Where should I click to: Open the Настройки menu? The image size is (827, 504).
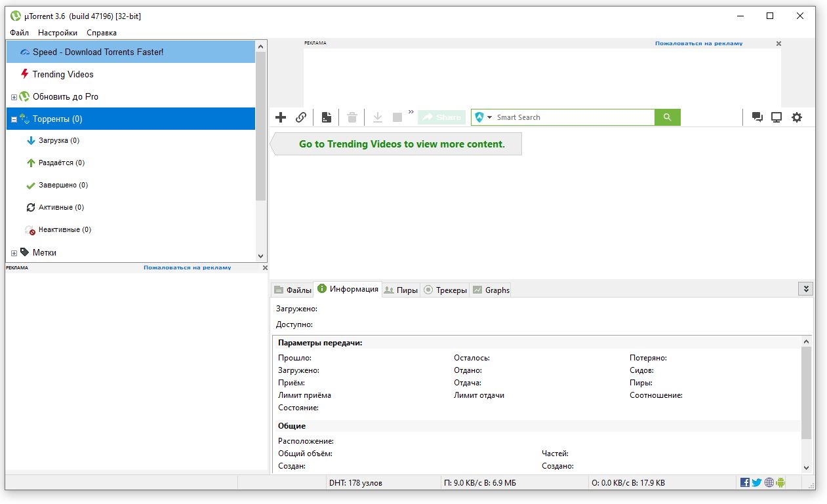point(58,33)
